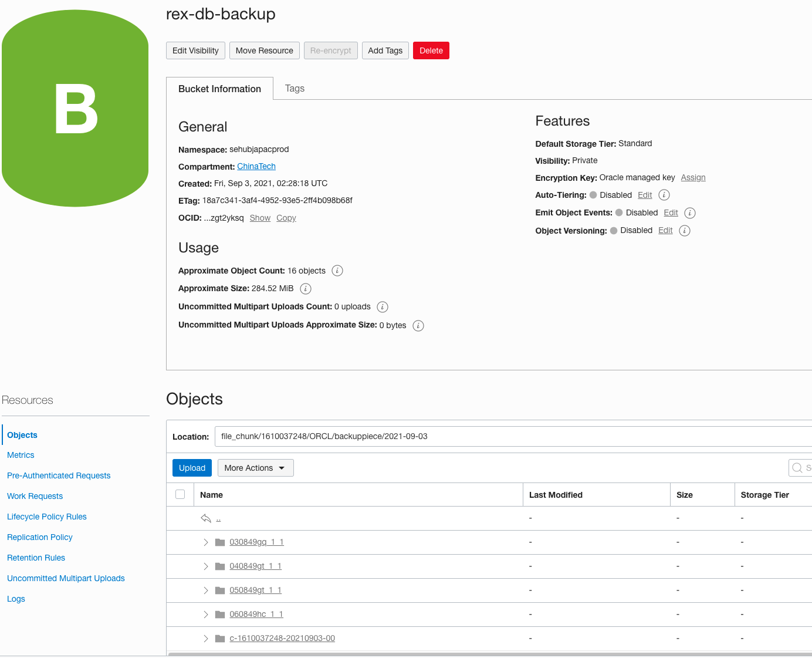Click the info icon beside Approximate Object Count
812x658 pixels.
pyautogui.click(x=337, y=271)
